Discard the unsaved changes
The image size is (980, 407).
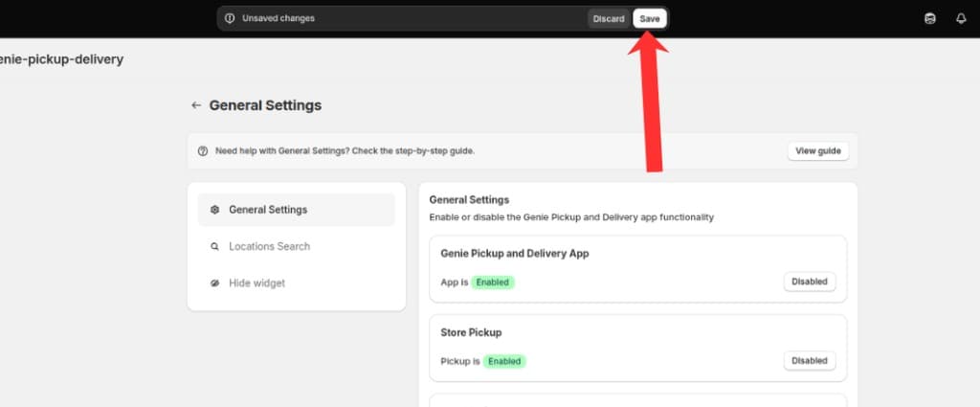point(609,19)
